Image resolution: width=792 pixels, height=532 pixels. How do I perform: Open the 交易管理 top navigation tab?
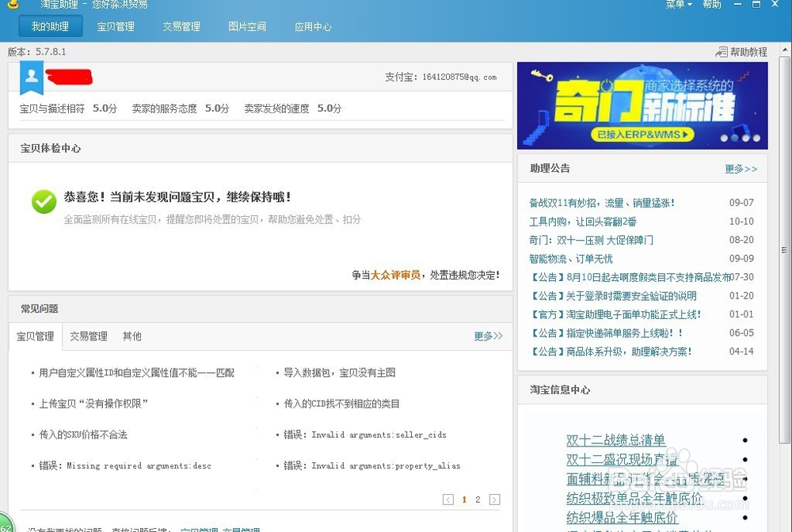181,26
